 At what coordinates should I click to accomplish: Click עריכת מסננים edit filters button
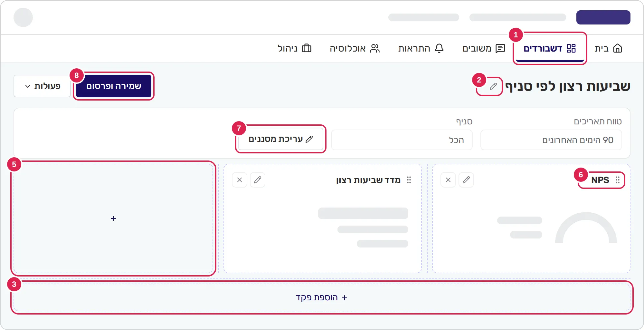click(x=281, y=139)
